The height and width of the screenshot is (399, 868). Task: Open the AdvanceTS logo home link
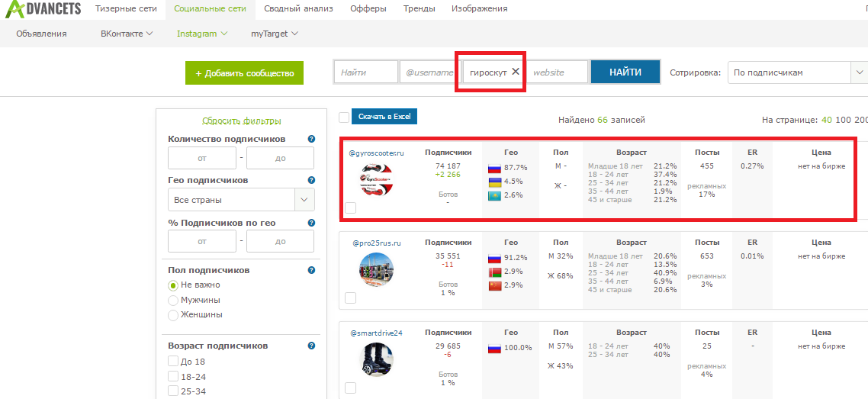[43, 9]
